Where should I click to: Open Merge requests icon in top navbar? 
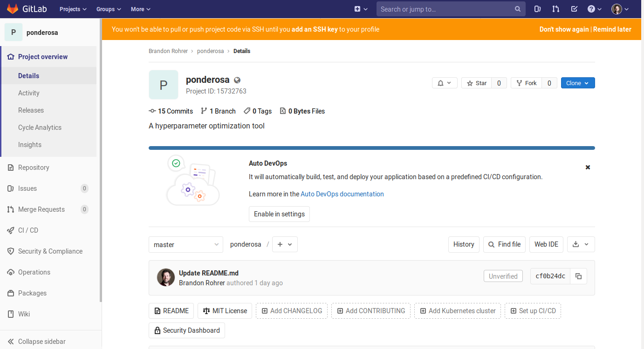[555, 9]
